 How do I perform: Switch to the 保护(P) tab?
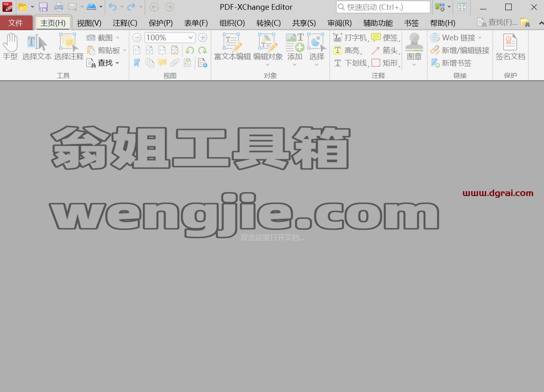(x=161, y=23)
